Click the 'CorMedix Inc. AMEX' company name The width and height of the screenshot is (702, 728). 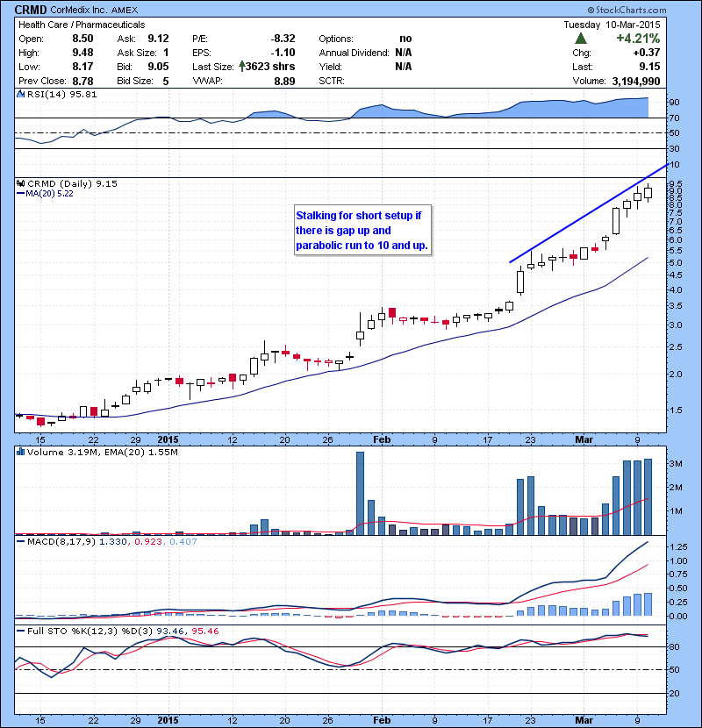click(x=94, y=10)
